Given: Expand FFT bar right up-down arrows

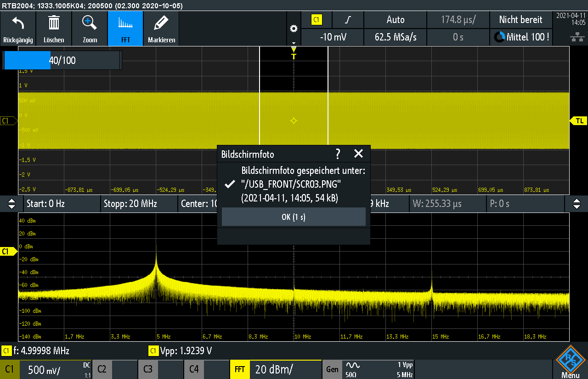Looking at the screenshot, I should click(x=576, y=204).
